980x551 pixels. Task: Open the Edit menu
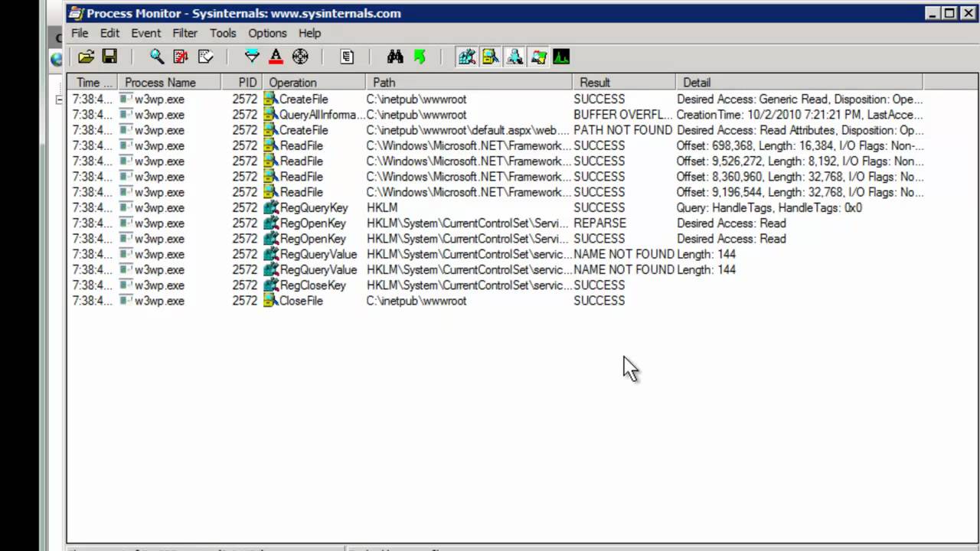click(x=109, y=33)
